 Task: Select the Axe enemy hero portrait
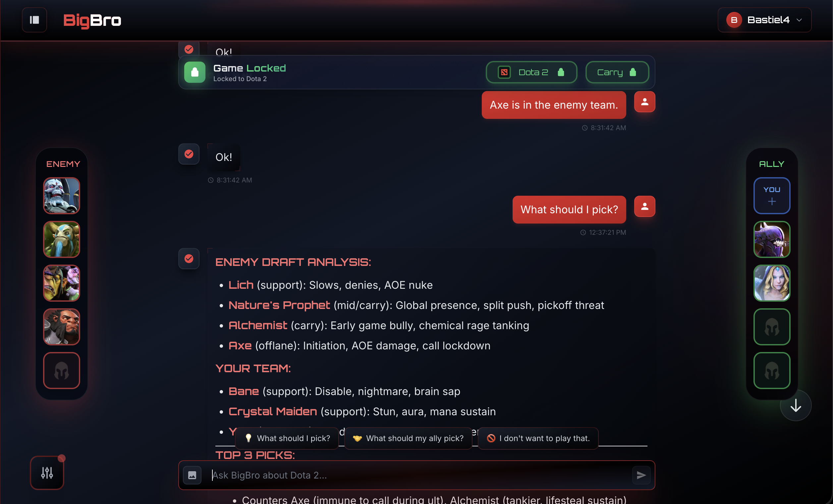(x=62, y=327)
